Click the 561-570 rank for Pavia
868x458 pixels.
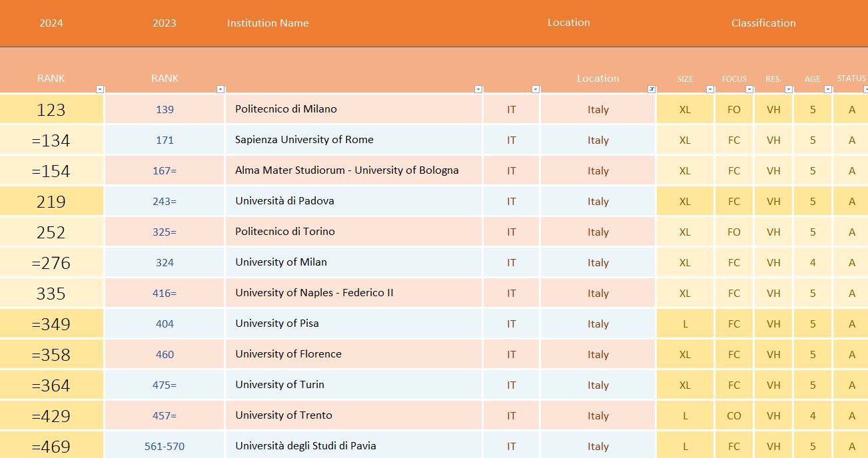coord(164,446)
